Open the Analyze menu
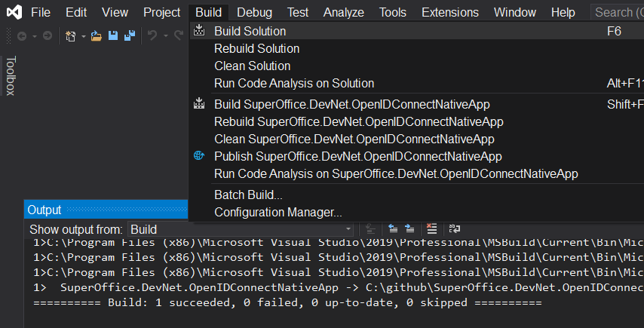The image size is (644, 328). 344,12
